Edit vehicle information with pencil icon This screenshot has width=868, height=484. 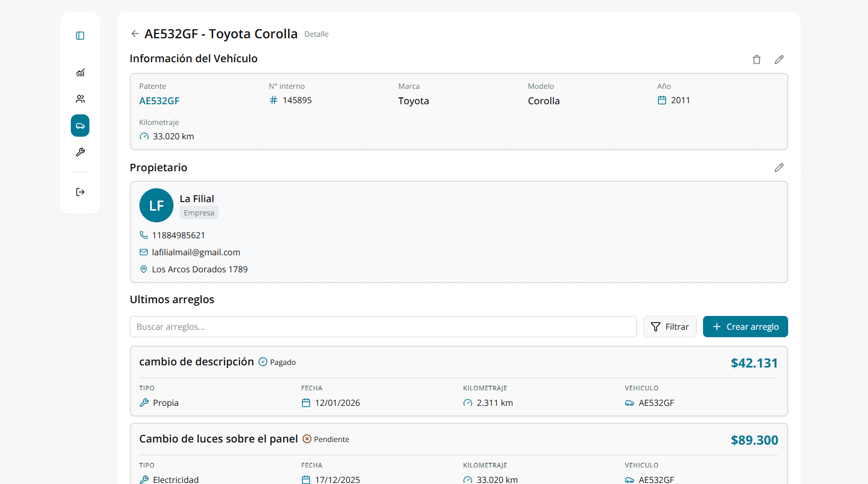pos(779,60)
